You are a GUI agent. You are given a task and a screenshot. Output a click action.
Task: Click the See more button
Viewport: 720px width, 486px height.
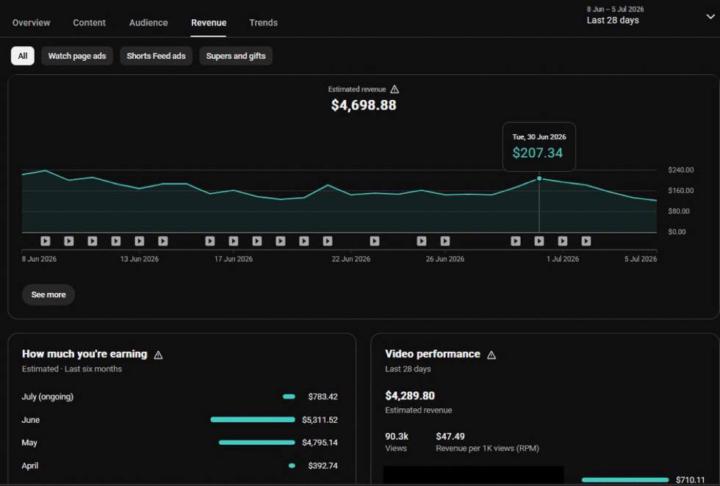click(48, 294)
